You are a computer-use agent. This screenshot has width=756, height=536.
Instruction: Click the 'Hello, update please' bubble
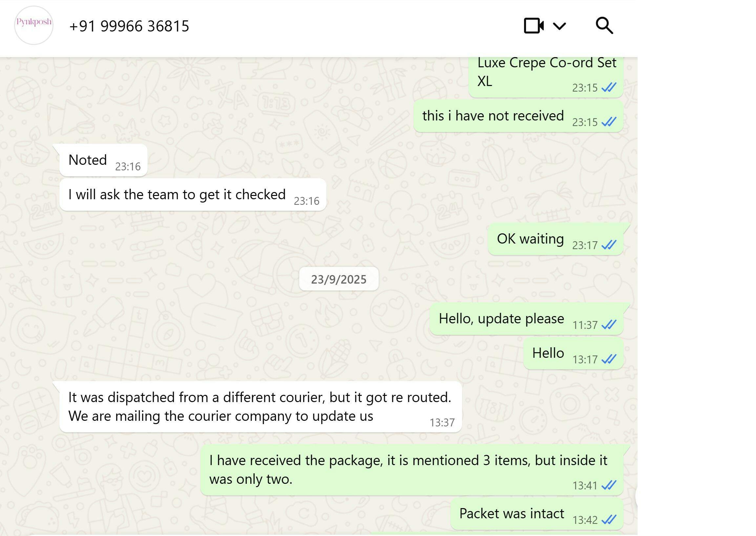526,319
